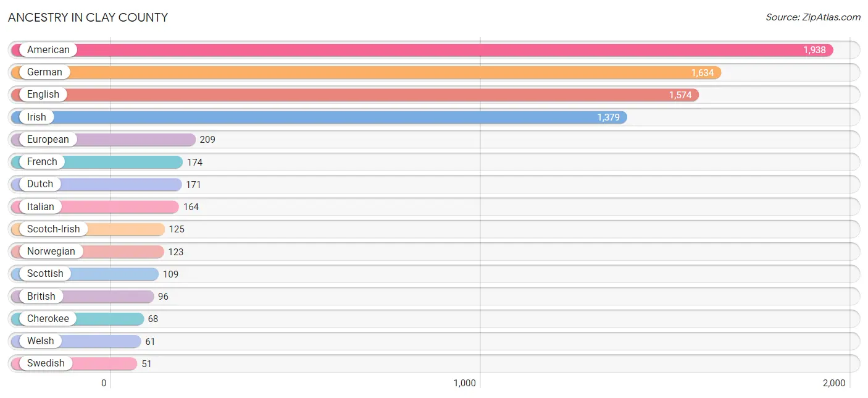Click the Dutch label pill
The width and height of the screenshot is (868, 398).
point(40,184)
